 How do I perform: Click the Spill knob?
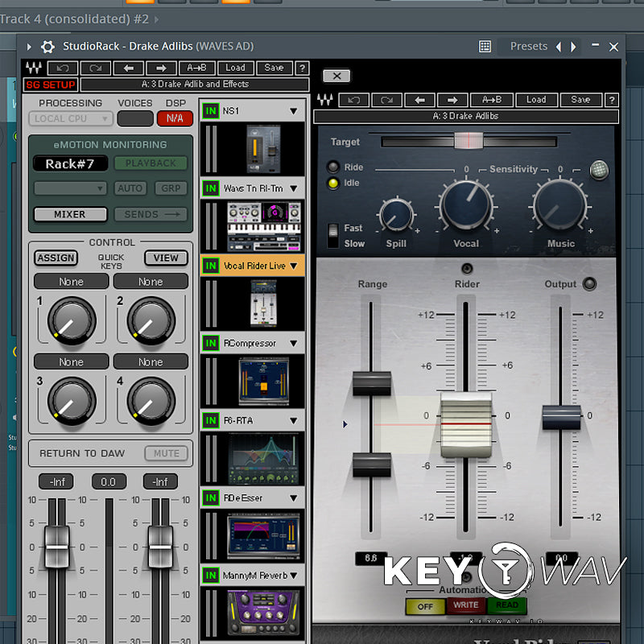click(396, 215)
